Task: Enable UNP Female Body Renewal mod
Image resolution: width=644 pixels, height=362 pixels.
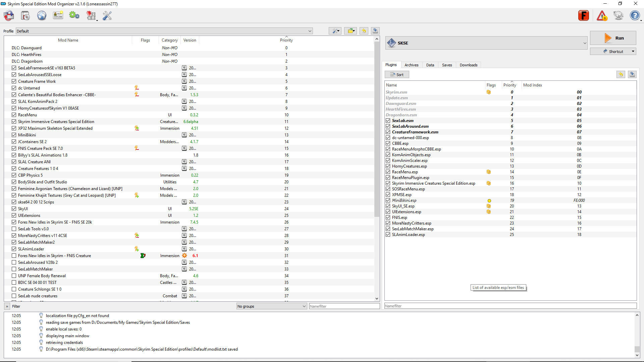Action: pyautogui.click(x=14, y=276)
